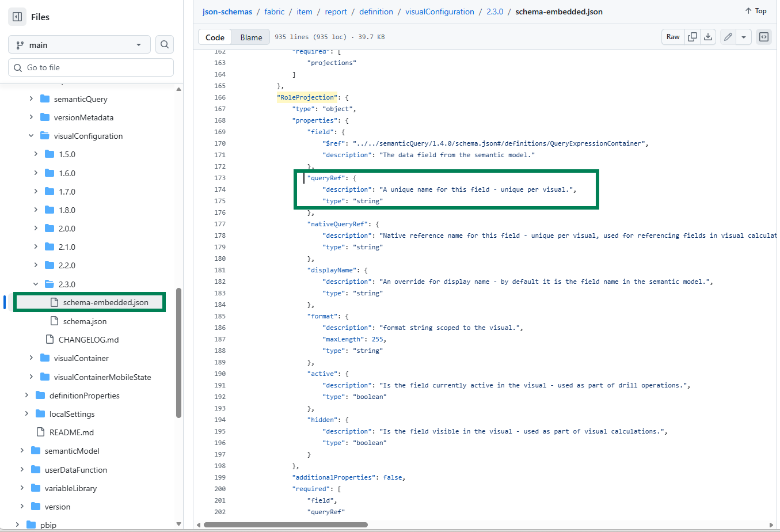The height and width of the screenshot is (532, 780).
Task: Expand the visualContainerMobileState folder chevron
Action: [x=31, y=377]
